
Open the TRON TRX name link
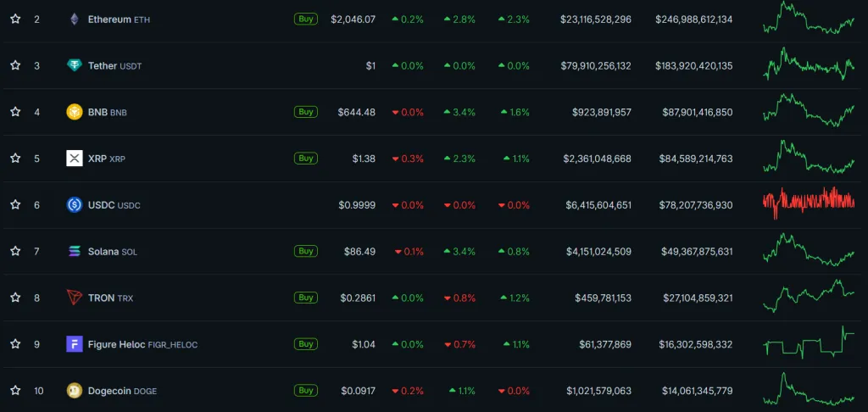click(x=110, y=298)
